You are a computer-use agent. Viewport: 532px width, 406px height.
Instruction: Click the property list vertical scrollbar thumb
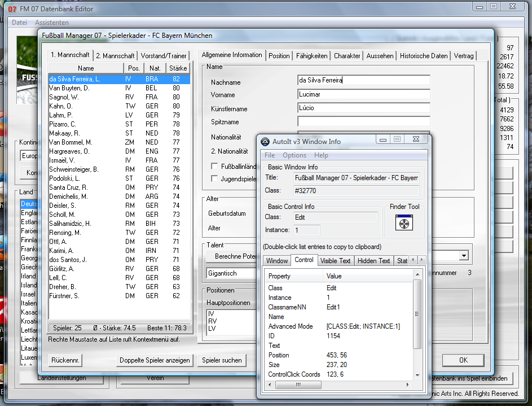(x=417, y=314)
